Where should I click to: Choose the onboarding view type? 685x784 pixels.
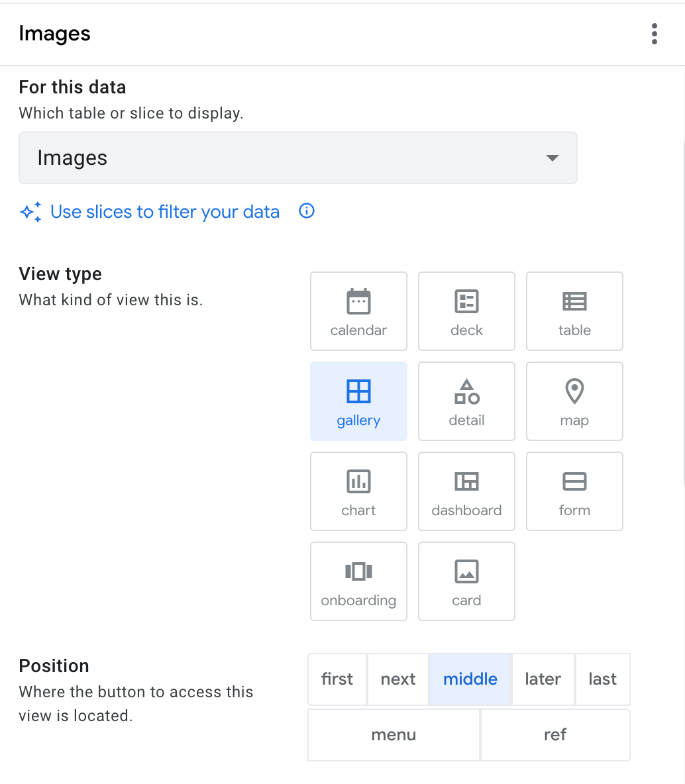pyautogui.click(x=358, y=581)
